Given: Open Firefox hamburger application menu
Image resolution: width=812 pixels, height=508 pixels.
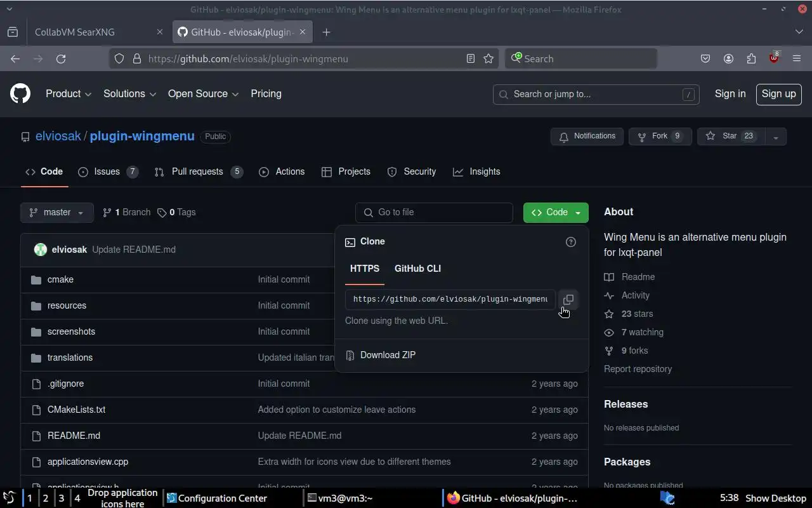Looking at the screenshot, I should click(x=797, y=58).
